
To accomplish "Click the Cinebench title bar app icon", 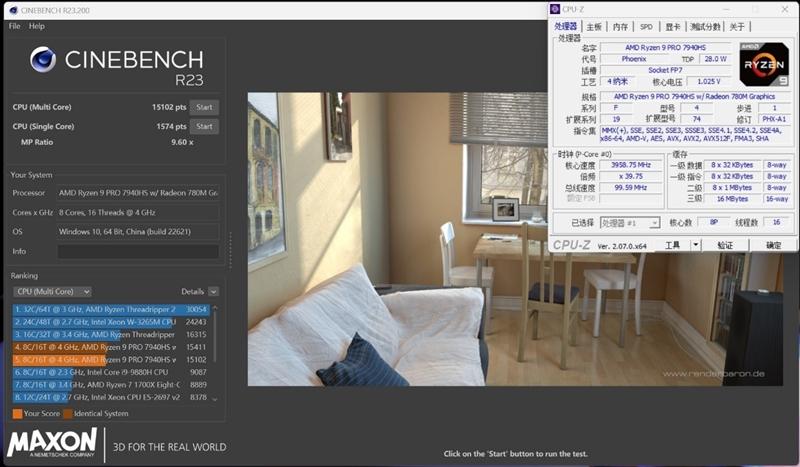I will coord(13,10).
